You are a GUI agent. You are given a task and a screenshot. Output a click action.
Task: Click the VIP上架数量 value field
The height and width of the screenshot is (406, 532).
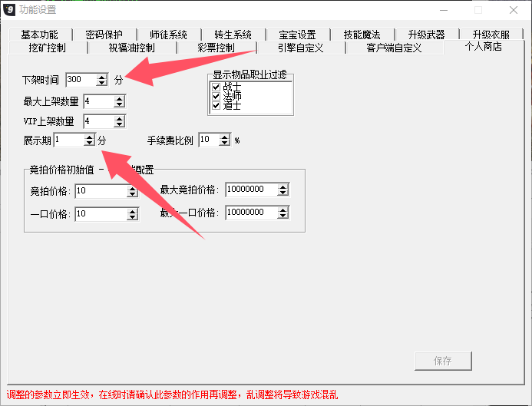point(99,121)
